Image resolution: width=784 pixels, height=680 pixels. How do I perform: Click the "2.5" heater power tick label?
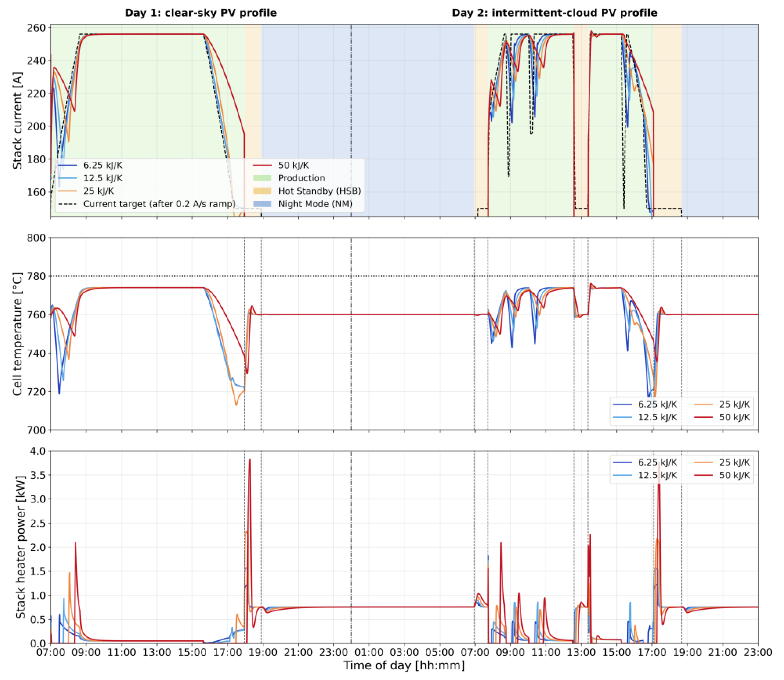(x=38, y=523)
